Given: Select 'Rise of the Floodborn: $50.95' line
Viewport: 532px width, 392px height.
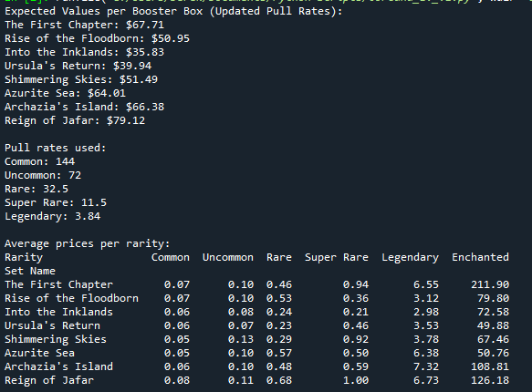Looking at the screenshot, I should pyautogui.click(x=97, y=38).
